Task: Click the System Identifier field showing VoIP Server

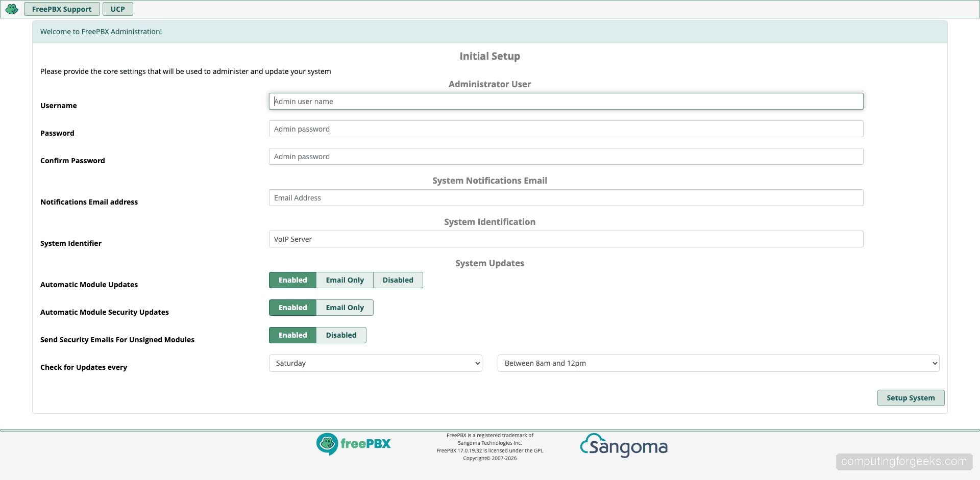Action: 566,239
